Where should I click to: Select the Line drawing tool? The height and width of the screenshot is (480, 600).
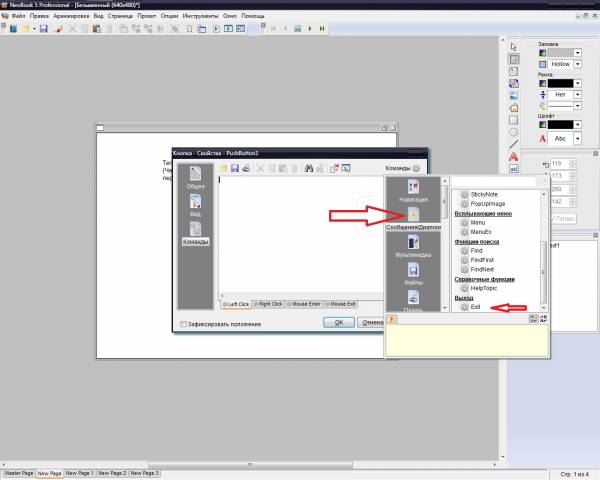(x=514, y=144)
